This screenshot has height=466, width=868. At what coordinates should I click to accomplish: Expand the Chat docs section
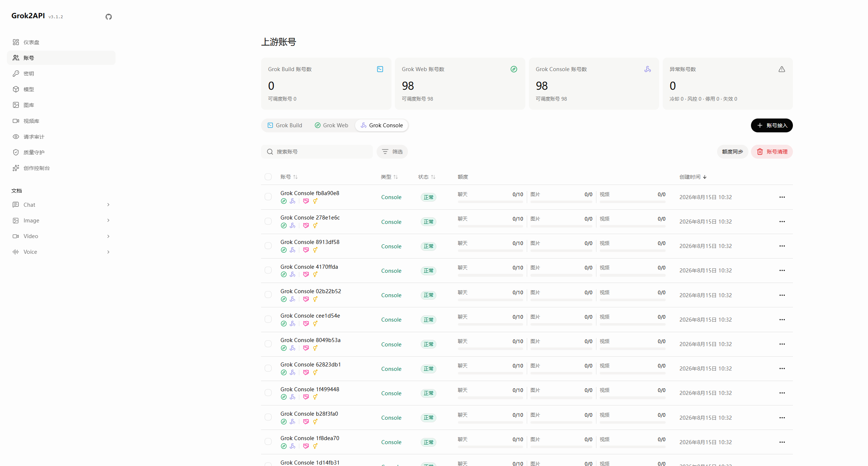click(61, 205)
